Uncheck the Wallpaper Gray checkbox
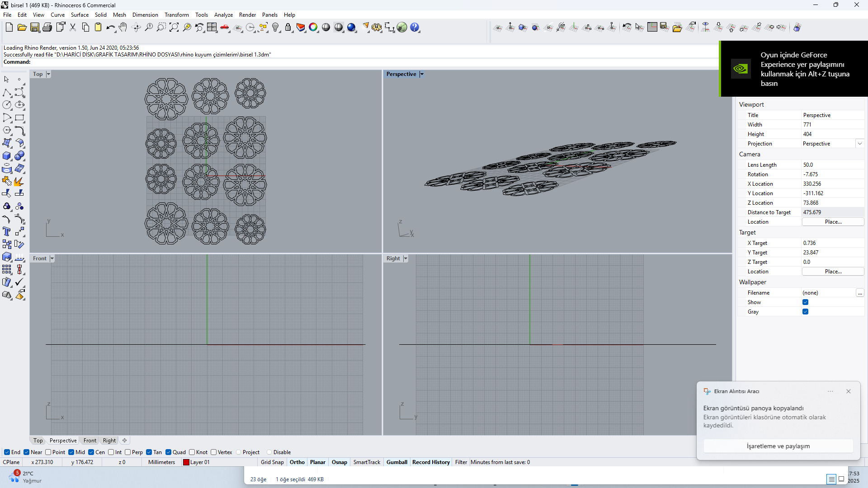The width and height of the screenshot is (868, 488). pyautogui.click(x=805, y=312)
